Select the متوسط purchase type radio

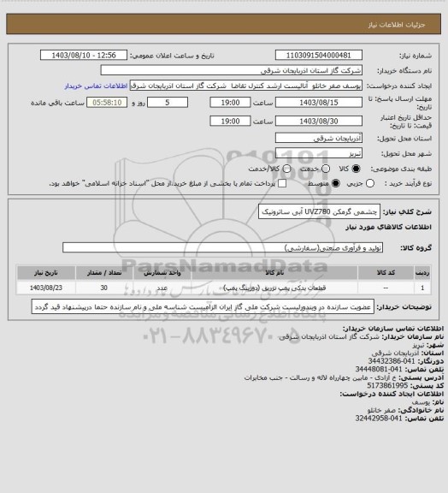pyautogui.click(x=335, y=183)
